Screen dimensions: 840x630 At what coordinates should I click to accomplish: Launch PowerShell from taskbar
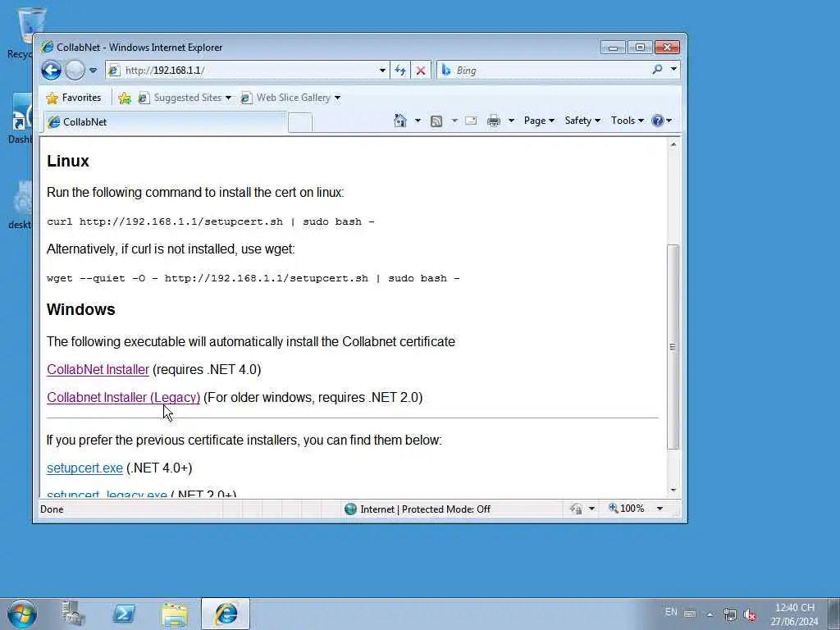[x=124, y=614]
